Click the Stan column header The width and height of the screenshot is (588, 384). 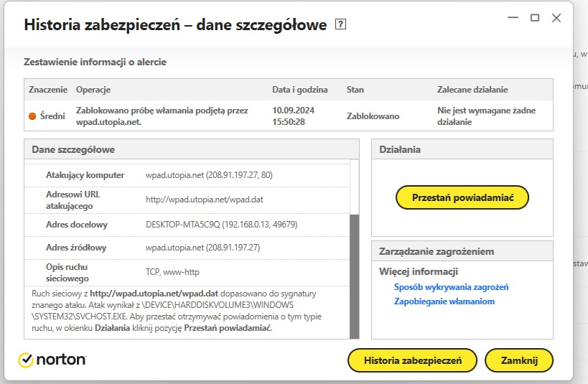coord(355,90)
